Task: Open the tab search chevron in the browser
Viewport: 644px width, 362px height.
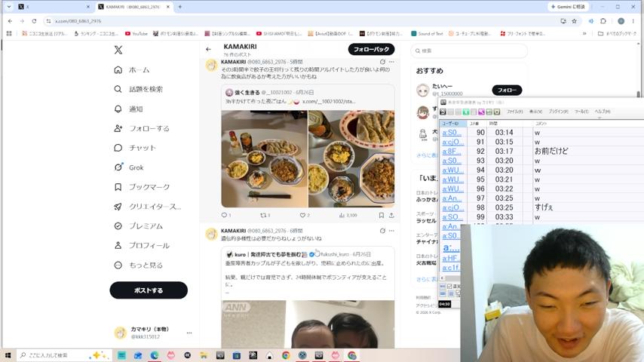Action: 8,7
